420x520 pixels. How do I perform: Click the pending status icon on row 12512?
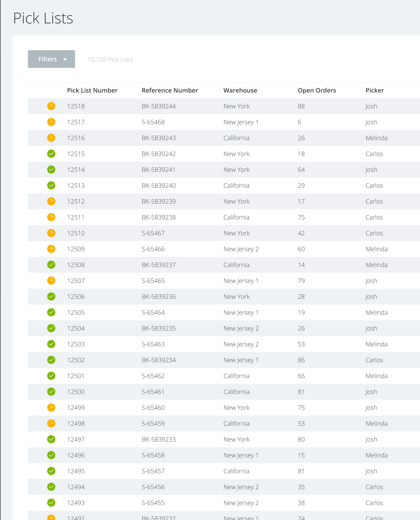51,201
